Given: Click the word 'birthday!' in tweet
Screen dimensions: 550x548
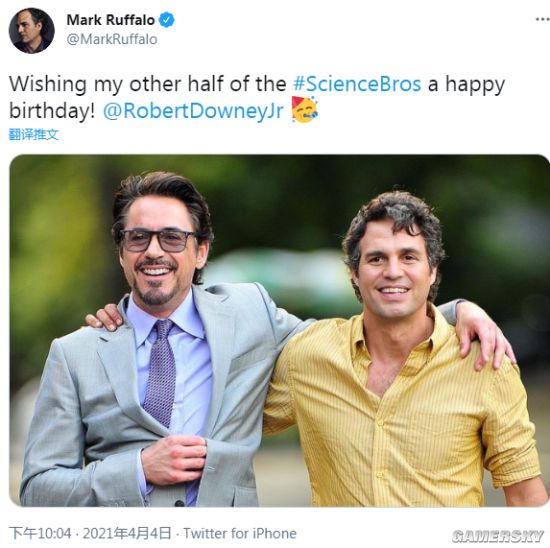Looking at the screenshot, I should 52,111.
